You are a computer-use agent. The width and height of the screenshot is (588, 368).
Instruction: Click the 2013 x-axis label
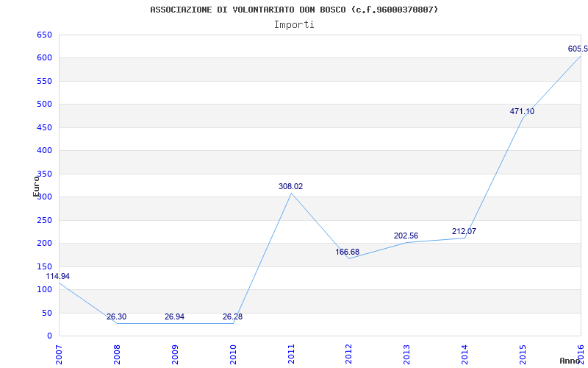point(407,355)
